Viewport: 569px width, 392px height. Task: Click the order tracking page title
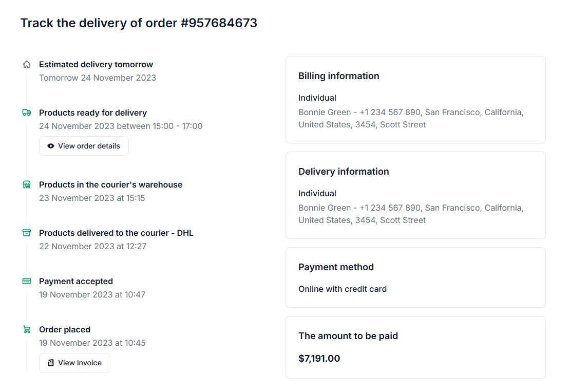pyautogui.click(x=139, y=23)
